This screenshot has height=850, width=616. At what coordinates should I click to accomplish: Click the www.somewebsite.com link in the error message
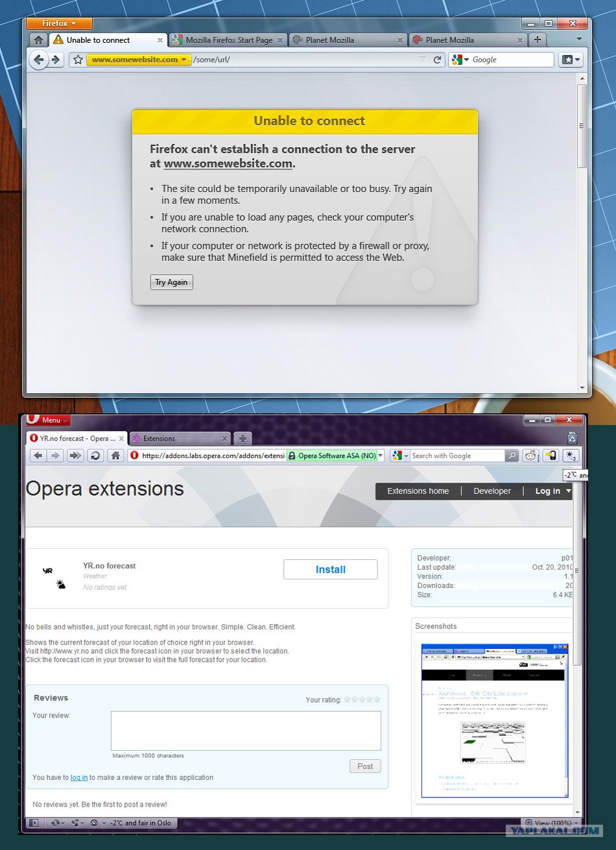pos(228,164)
